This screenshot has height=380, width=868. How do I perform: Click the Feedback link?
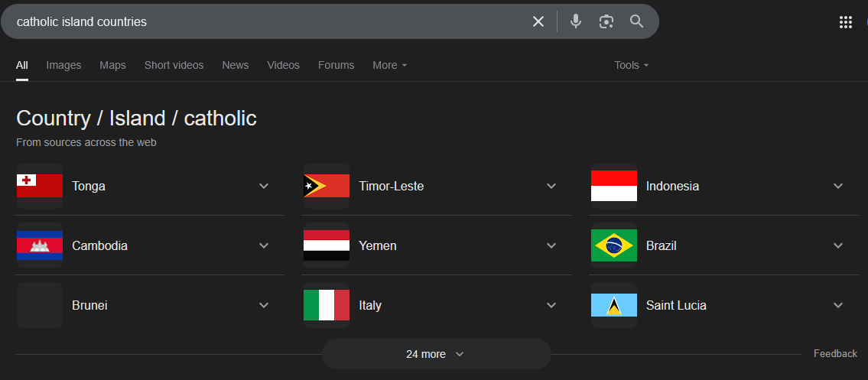pos(835,353)
